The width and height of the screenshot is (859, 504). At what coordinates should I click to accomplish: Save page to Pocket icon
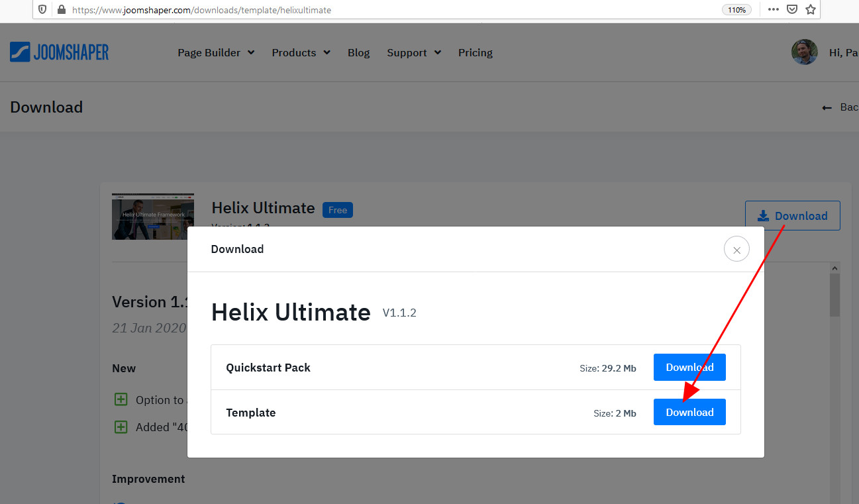791,10
